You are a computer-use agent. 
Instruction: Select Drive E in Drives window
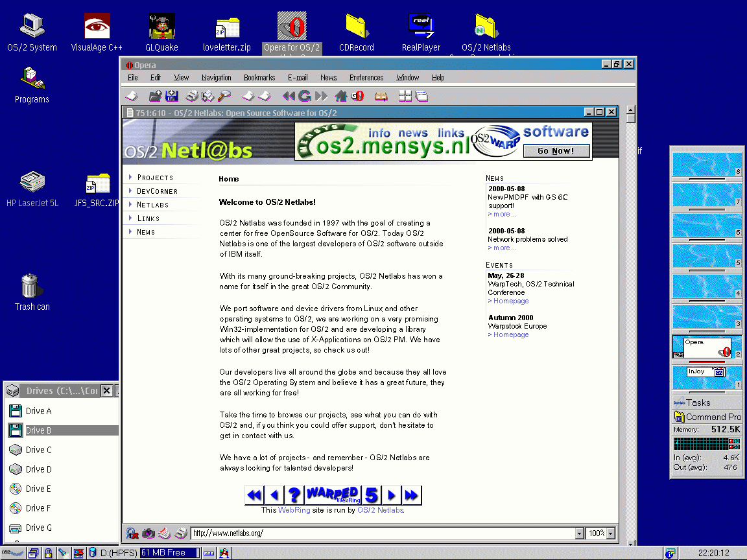(x=39, y=489)
